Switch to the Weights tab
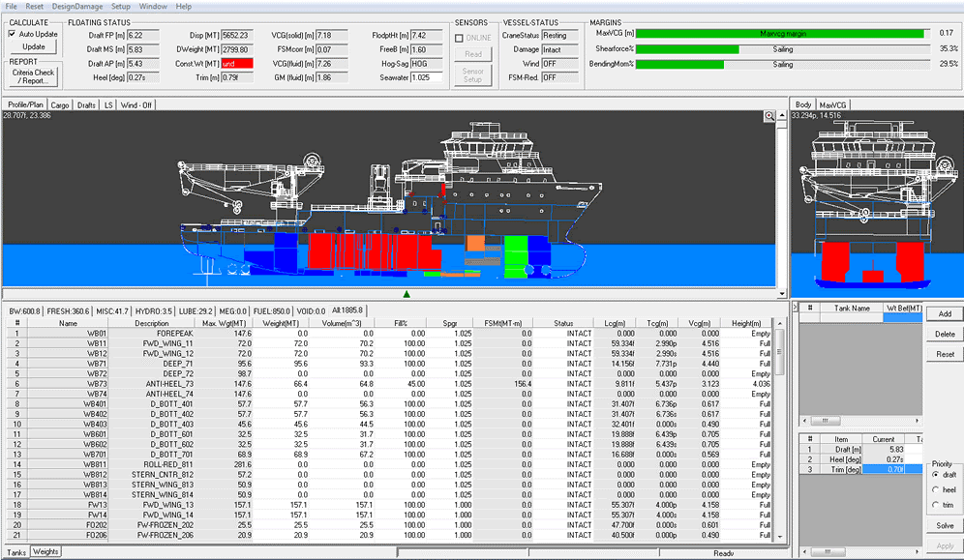964x560 pixels. tap(45, 551)
